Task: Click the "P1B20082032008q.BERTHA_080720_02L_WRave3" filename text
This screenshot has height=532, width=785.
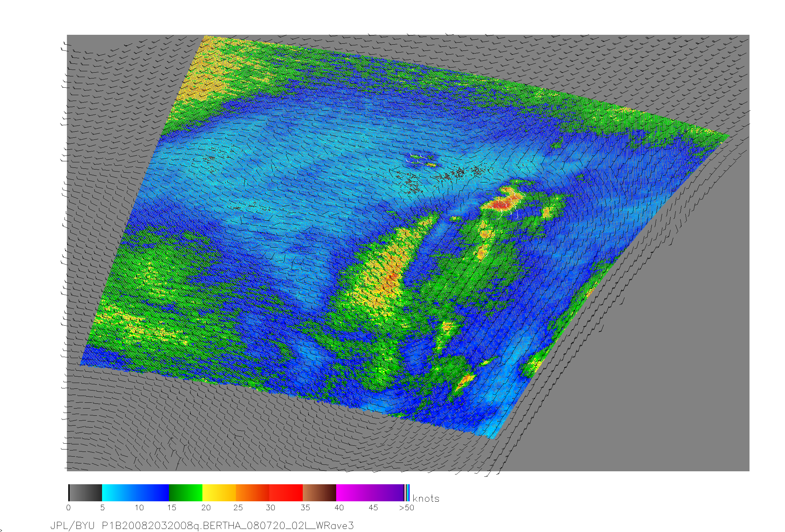Action: [x=228, y=526]
